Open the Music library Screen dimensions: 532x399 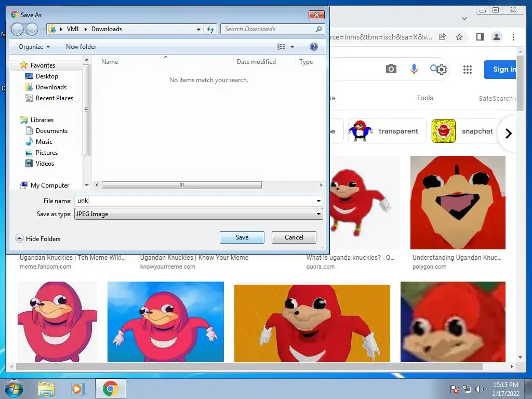point(44,141)
